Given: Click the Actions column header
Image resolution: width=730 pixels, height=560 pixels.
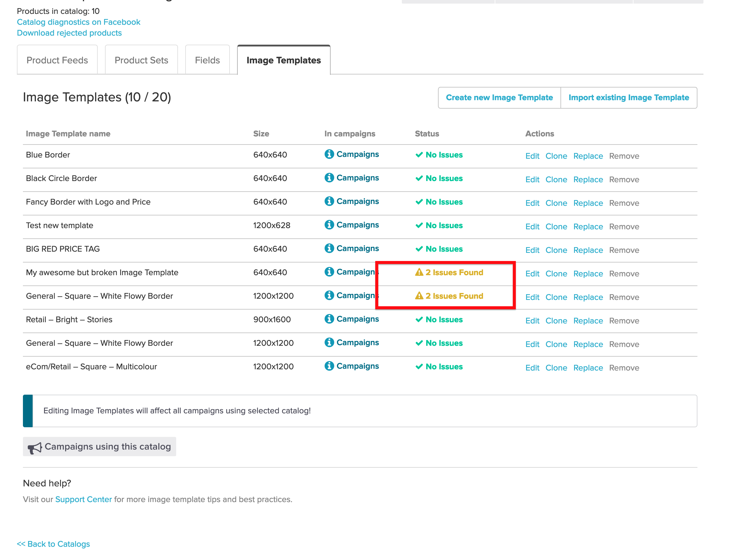Looking at the screenshot, I should pos(539,134).
